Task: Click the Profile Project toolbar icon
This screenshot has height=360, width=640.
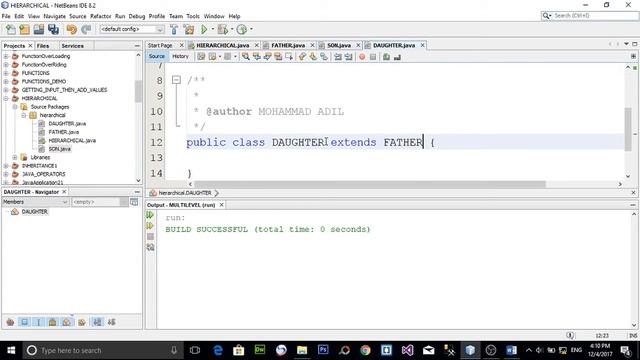Action: pyautogui.click(x=242, y=29)
